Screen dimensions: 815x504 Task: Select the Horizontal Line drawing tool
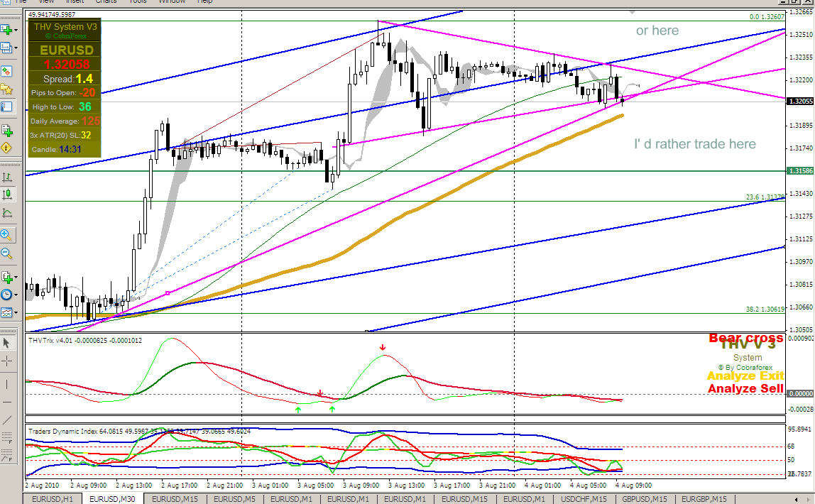point(6,402)
